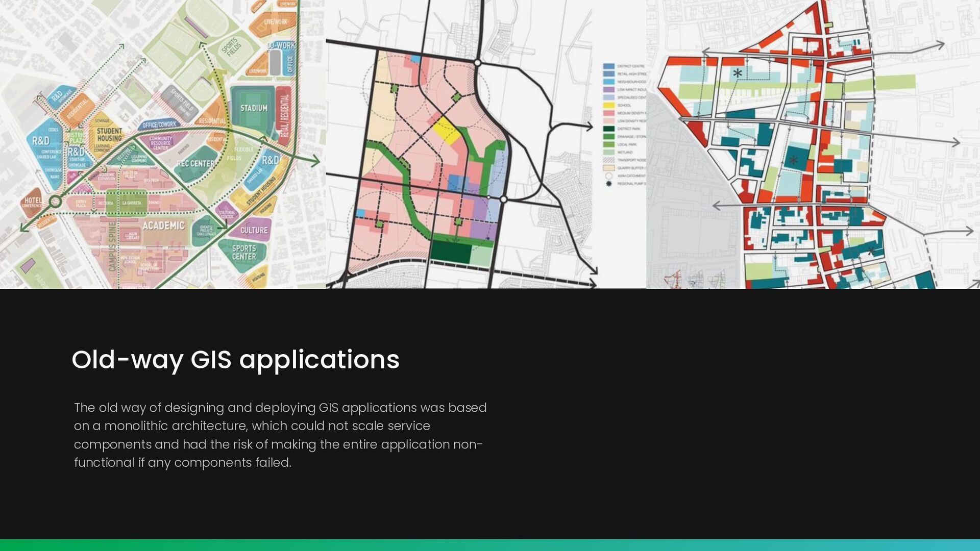The height and width of the screenshot is (551, 980).
Task: Click the purple Low Impact Industry swatch
Action: tap(608, 89)
